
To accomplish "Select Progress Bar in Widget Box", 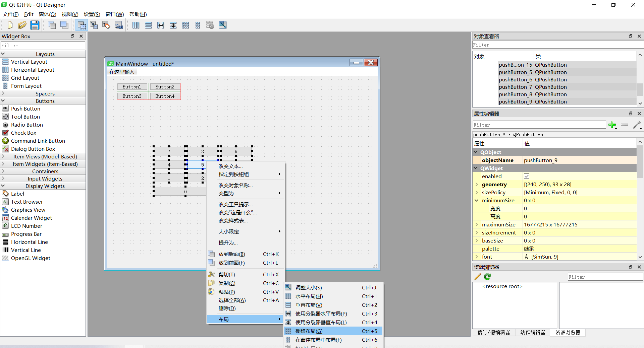I will click(26, 234).
